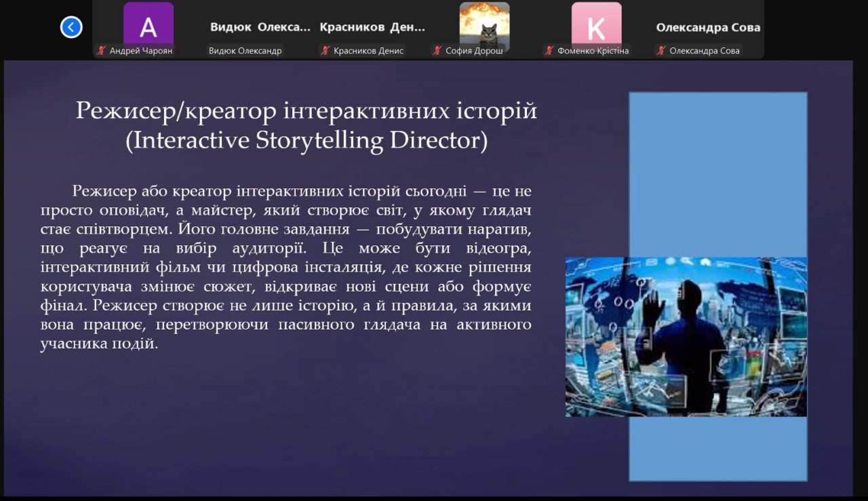Click the blue previous participants arrow
The height and width of the screenshot is (501, 868).
[x=71, y=27]
